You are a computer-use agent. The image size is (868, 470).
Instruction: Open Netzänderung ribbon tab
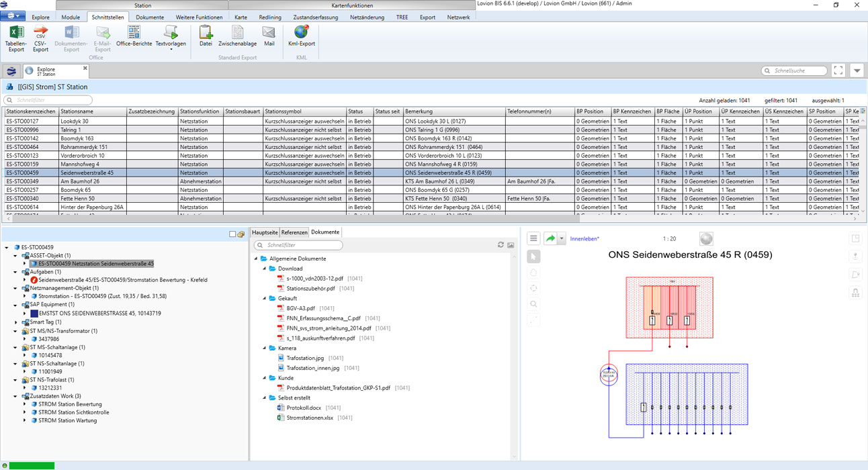367,17
